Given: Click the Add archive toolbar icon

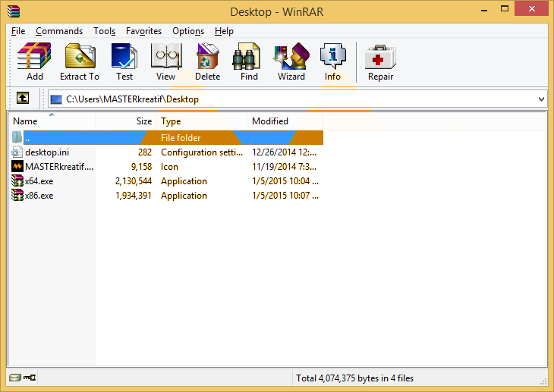Looking at the screenshot, I should point(34,61).
